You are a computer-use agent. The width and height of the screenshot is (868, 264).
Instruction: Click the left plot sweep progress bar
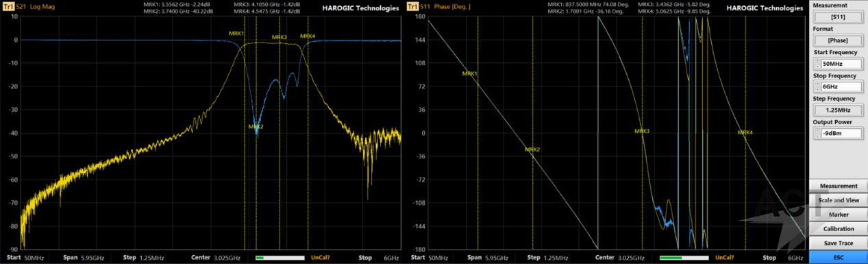(280, 258)
